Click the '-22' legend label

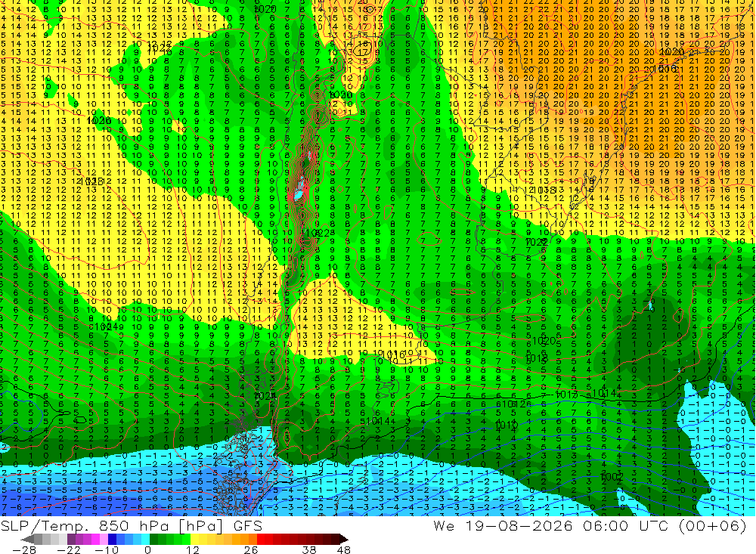point(69,550)
